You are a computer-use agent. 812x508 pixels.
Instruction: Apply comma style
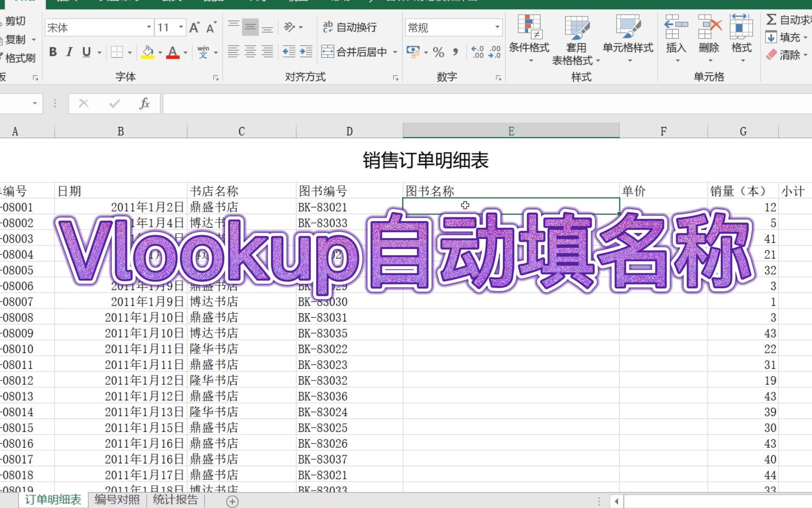pyautogui.click(x=455, y=52)
